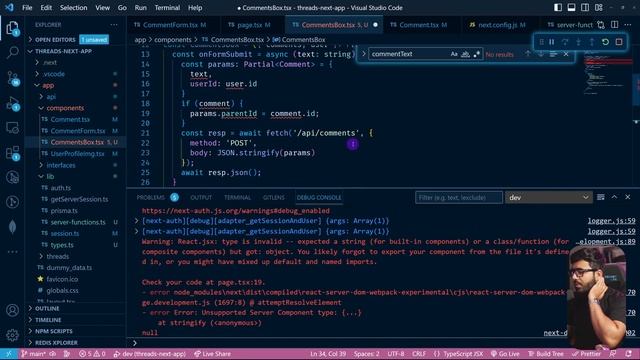640x360 pixels.
Task: Expand the NPM Scripts section
Action: tap(53, 331)
